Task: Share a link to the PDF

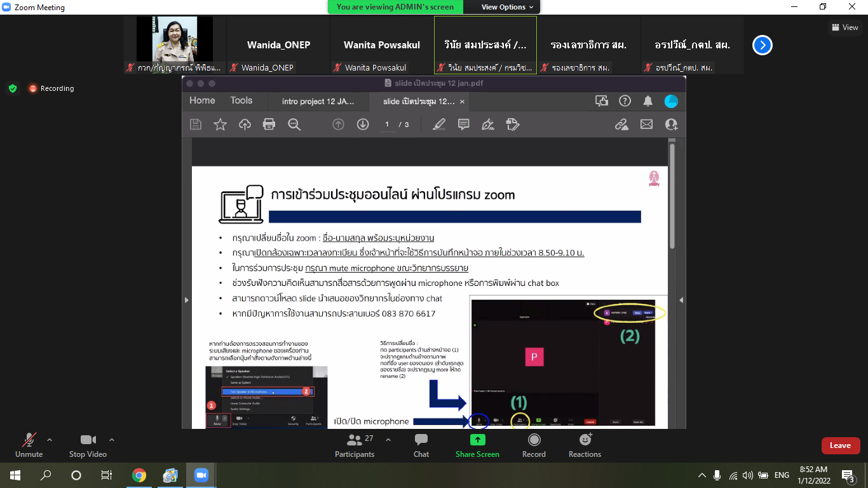Action: pyautogui.click(x=622, y=125)
